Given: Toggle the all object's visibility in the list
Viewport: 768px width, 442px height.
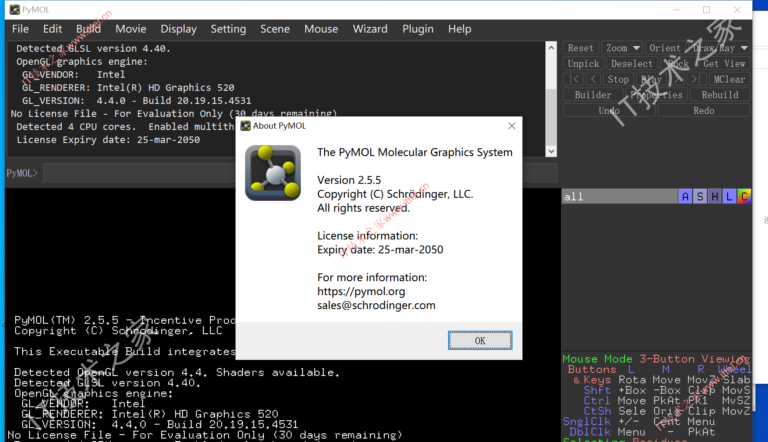Looking at the screenshot, I should pyautogui.click(x=600, y=197).
